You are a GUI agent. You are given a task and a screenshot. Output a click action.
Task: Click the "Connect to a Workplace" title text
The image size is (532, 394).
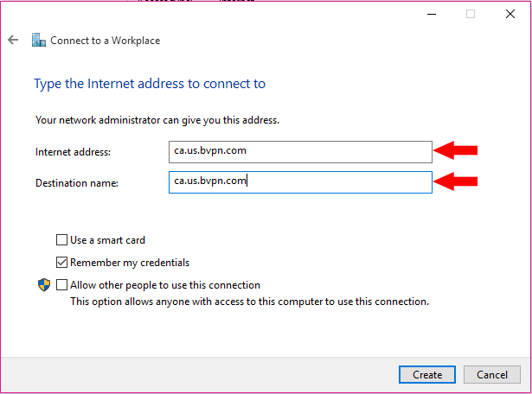tap(105, 41)
